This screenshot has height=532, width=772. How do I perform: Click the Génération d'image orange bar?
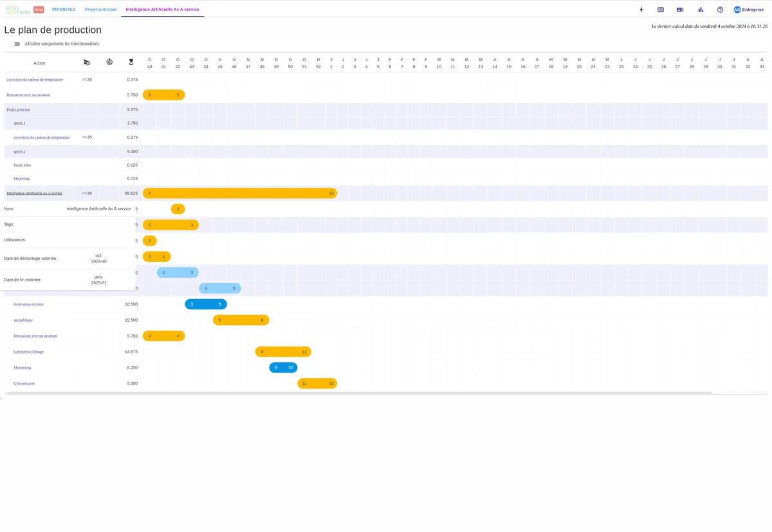click(x=283, y=352)
